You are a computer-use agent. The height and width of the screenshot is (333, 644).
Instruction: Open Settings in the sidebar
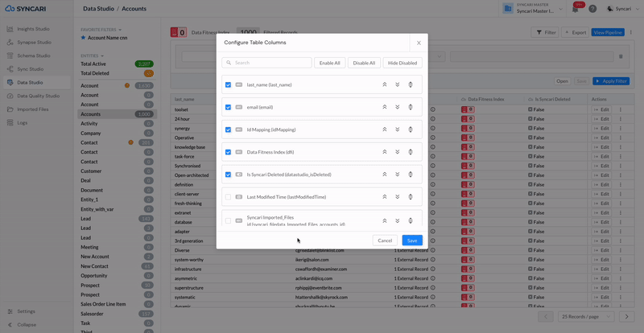(26, 311)
